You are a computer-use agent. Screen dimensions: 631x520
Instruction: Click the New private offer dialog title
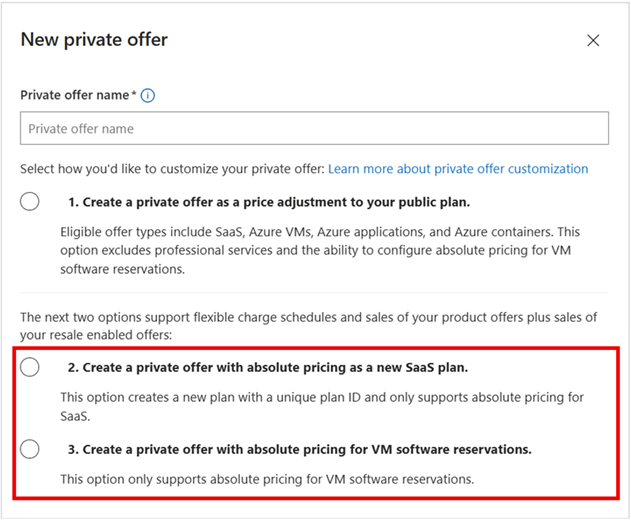pos(94,40)
